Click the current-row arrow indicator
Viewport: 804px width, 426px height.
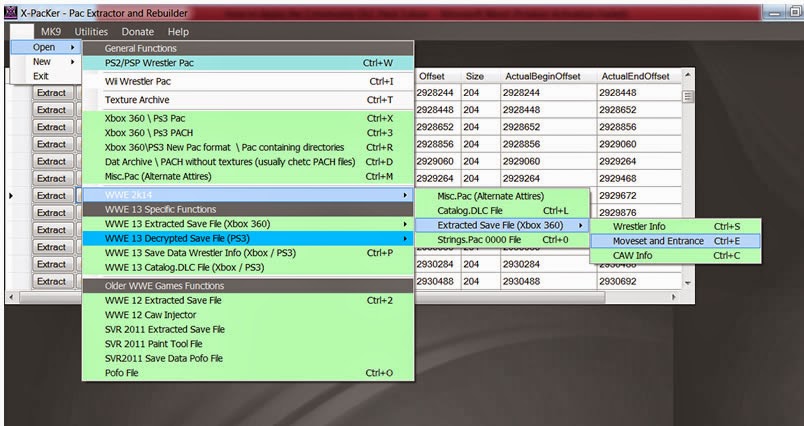[x=12, y=195]
